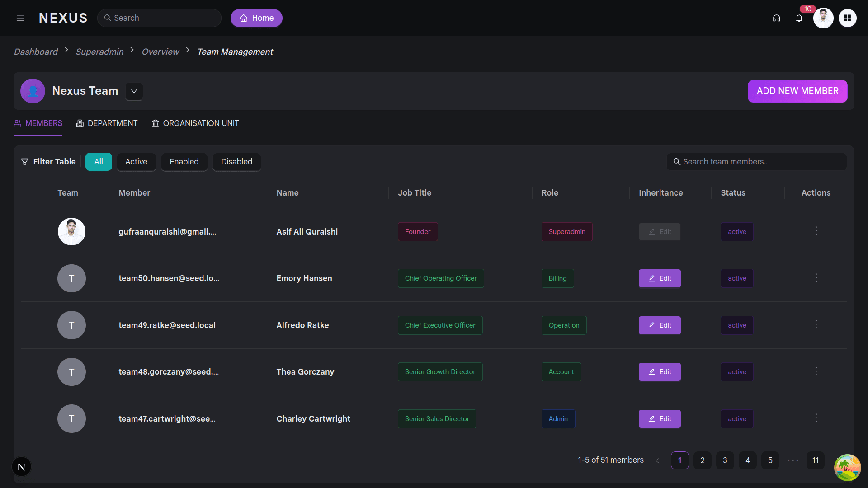The image size is (868, 488).
Task: Go to members page 11
Action: (816, 460)
